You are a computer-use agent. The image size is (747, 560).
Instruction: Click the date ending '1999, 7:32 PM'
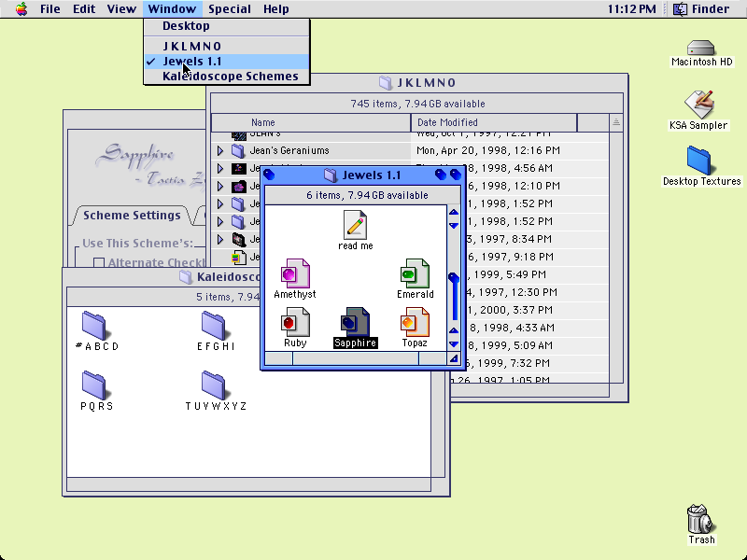(x=507, y=363)
